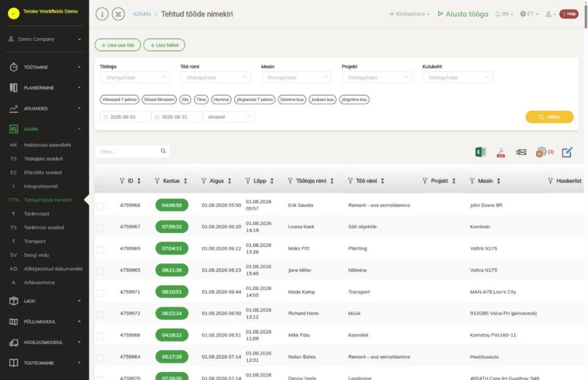The height and width of the screenshot is (380, 588).
Task: Send the list by email icon
Action: point(520,152)
